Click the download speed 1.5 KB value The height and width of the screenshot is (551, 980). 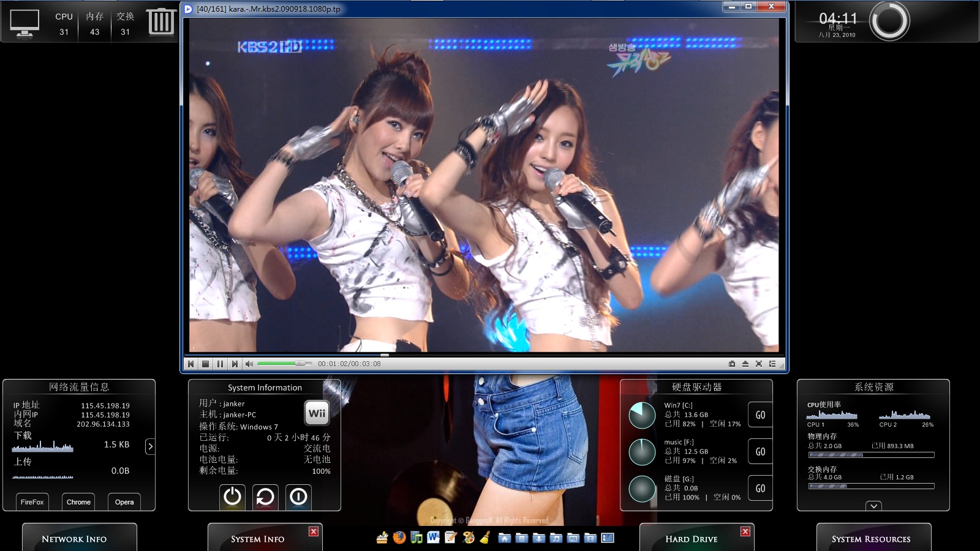tap(116, 444)
